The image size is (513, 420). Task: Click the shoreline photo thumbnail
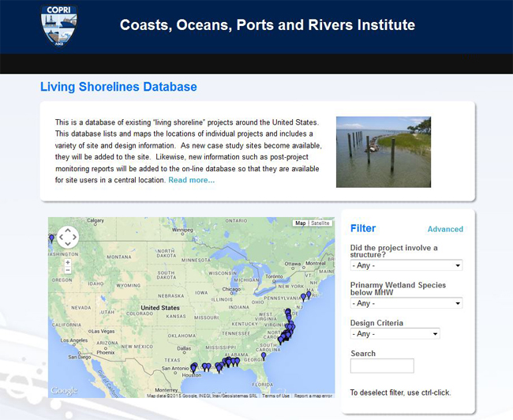(x=384, y=152)
